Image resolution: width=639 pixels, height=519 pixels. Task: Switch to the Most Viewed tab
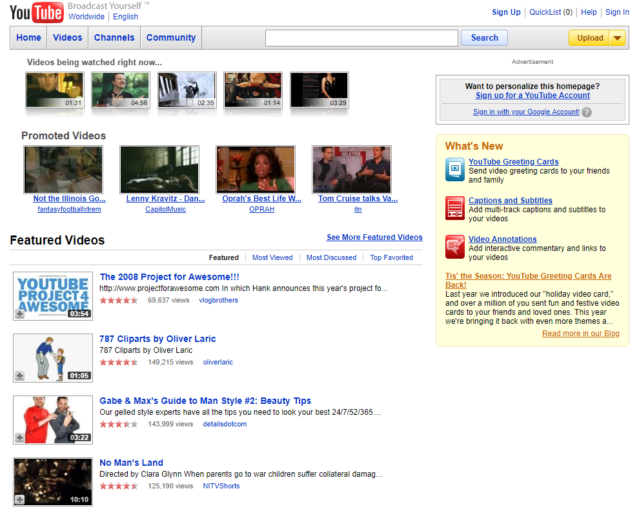(x=272, y=257)
